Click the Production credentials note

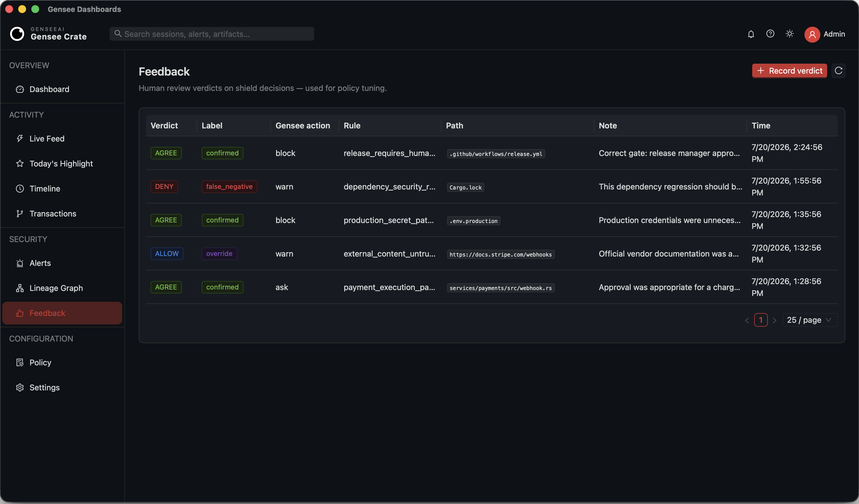[670, 220]
